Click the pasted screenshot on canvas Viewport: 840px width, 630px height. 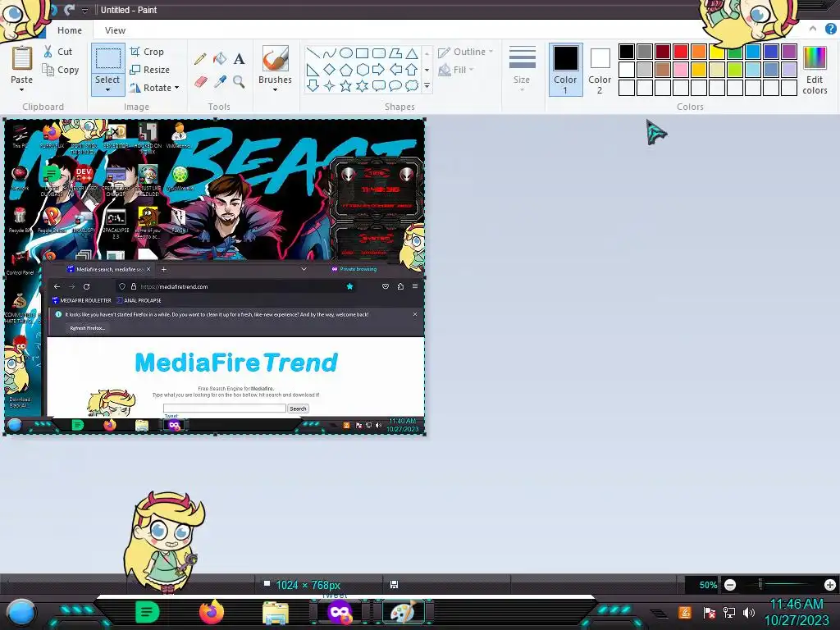215,277
